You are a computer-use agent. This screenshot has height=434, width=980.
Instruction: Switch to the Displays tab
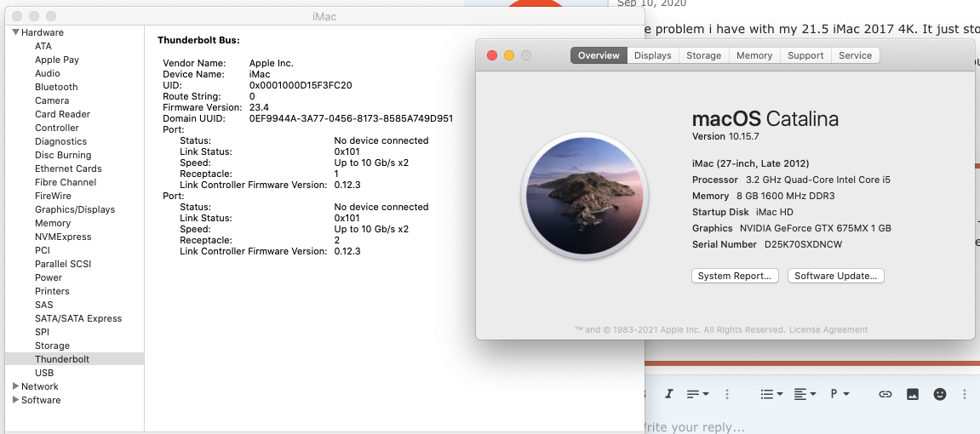652,55
